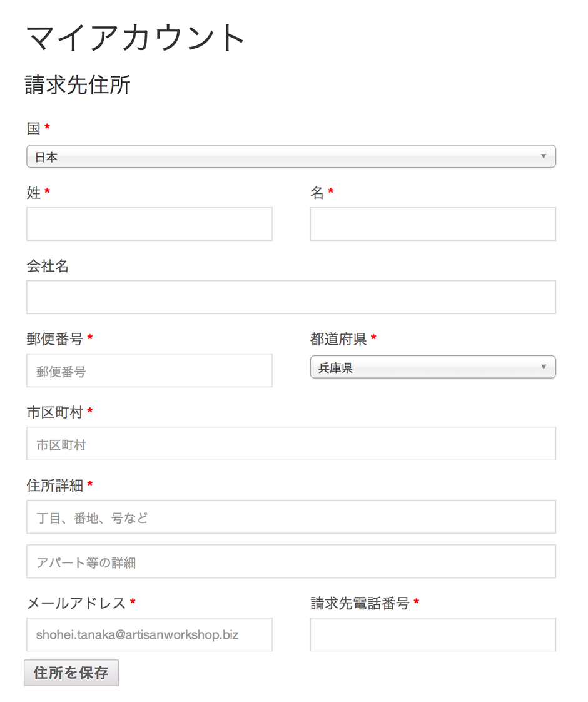Image resolution: width=588 pixels, height=702 pixels.
Task: Focus the メールアドレス email field
Action: pos(150,635)
